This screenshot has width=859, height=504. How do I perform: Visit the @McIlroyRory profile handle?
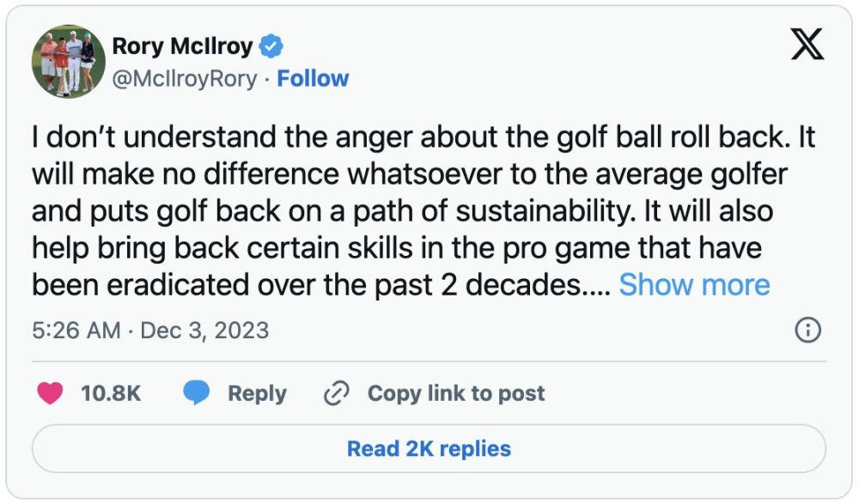point(186,78)
